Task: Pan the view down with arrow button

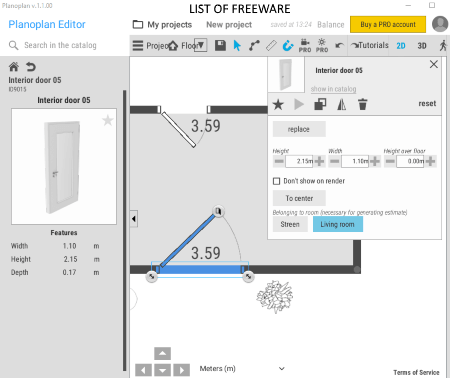Action: [163, 370]
